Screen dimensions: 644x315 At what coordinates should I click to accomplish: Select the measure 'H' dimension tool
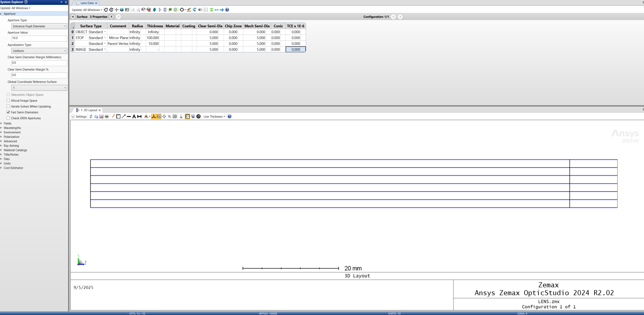click(x=139, y=116)
